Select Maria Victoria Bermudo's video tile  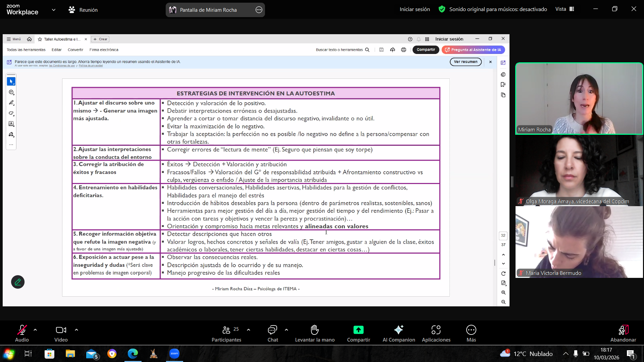point(579,242)
